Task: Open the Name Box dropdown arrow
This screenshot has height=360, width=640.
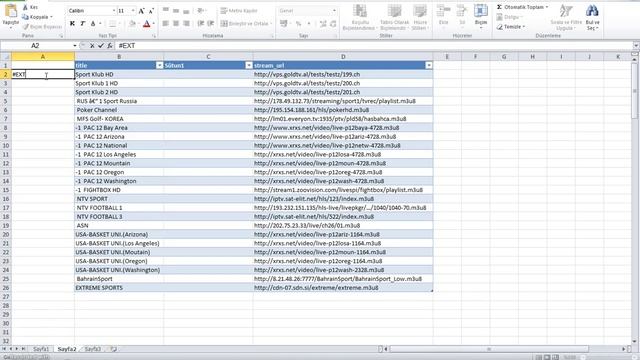Action: [75, 46]
